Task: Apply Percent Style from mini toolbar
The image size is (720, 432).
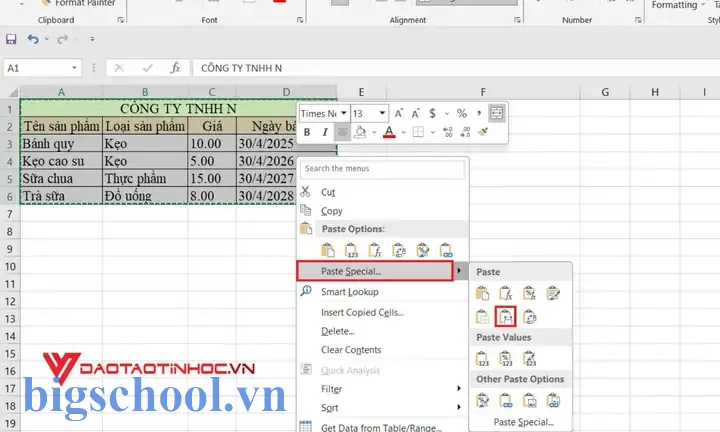Action: pyautogui.click(x=462, y=113)
